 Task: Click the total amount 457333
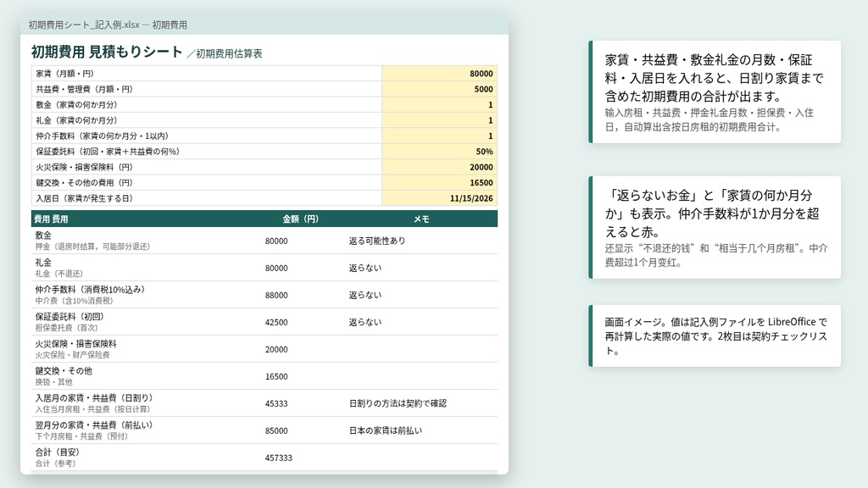(278, 458)
